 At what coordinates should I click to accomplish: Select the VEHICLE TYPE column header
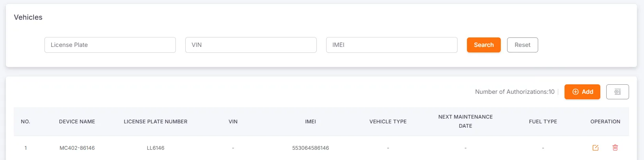tap(388, 122)
